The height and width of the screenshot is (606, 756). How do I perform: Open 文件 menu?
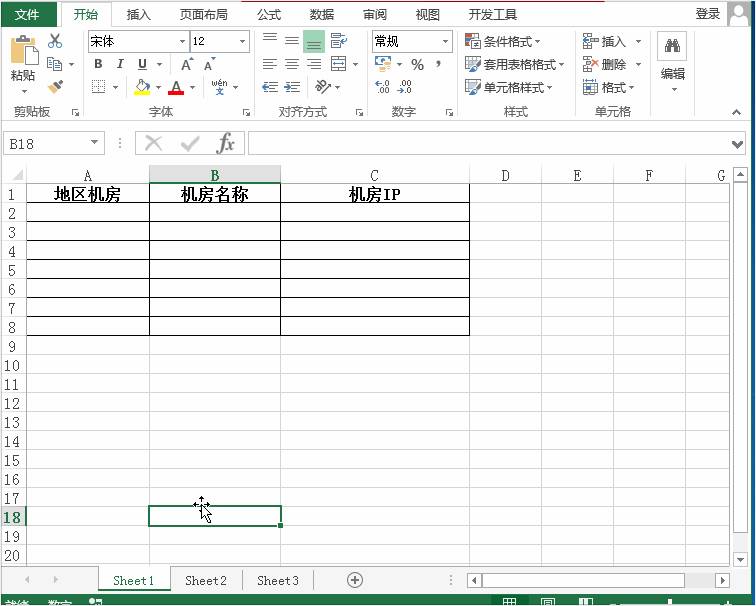27,14
